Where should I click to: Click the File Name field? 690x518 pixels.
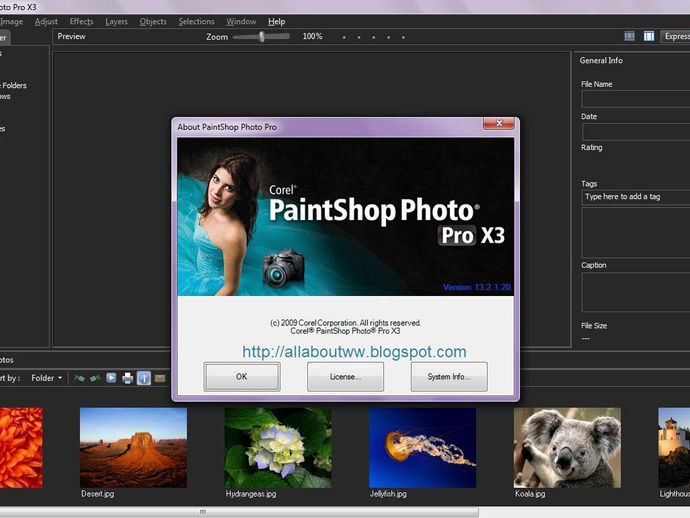[636, 99]
